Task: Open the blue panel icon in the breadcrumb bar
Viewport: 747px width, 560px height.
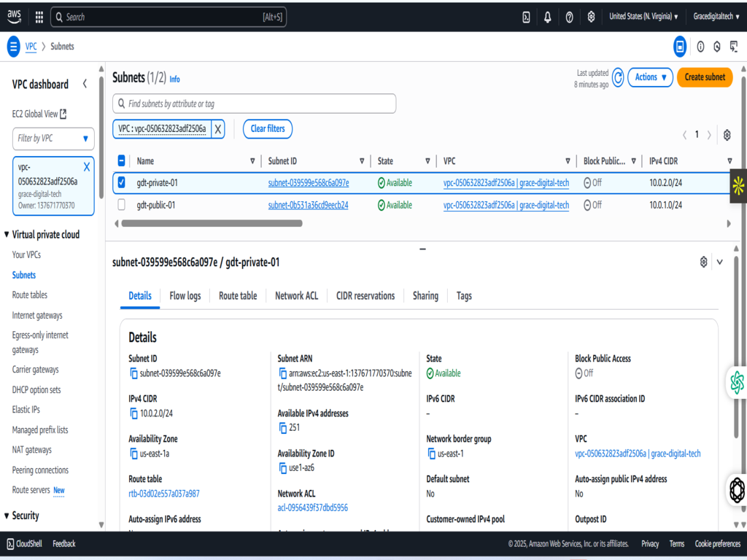Action: [x=680, y=47]
